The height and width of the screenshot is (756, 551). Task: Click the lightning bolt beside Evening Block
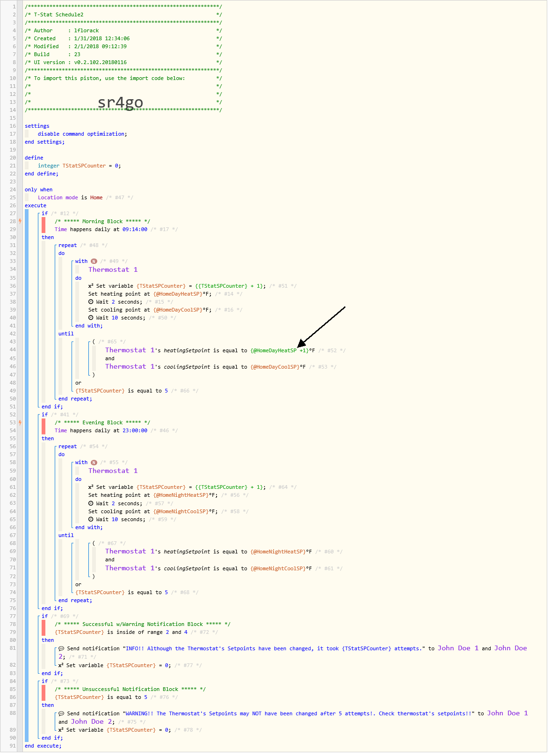pyautogui.click(x=20, y=422)
